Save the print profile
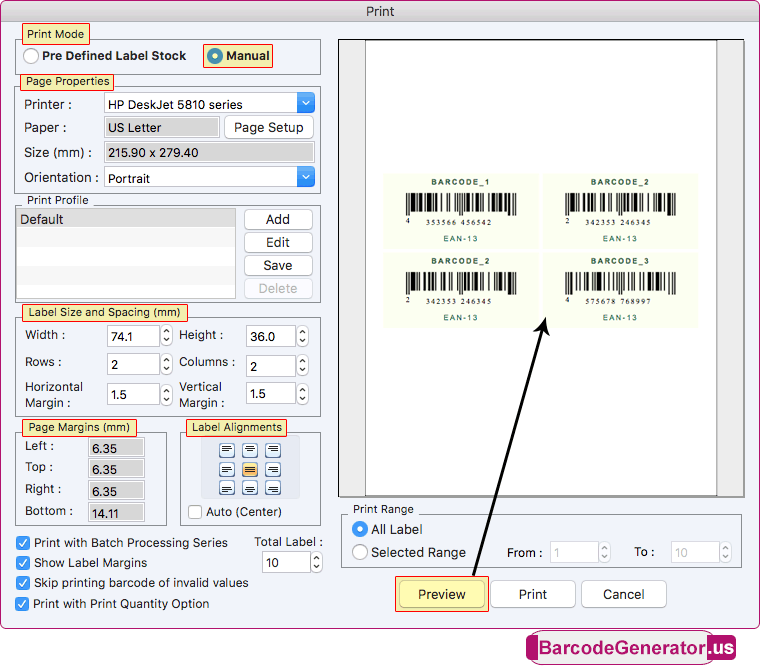Viewport: 760px width, 666px height. [278, 266]
